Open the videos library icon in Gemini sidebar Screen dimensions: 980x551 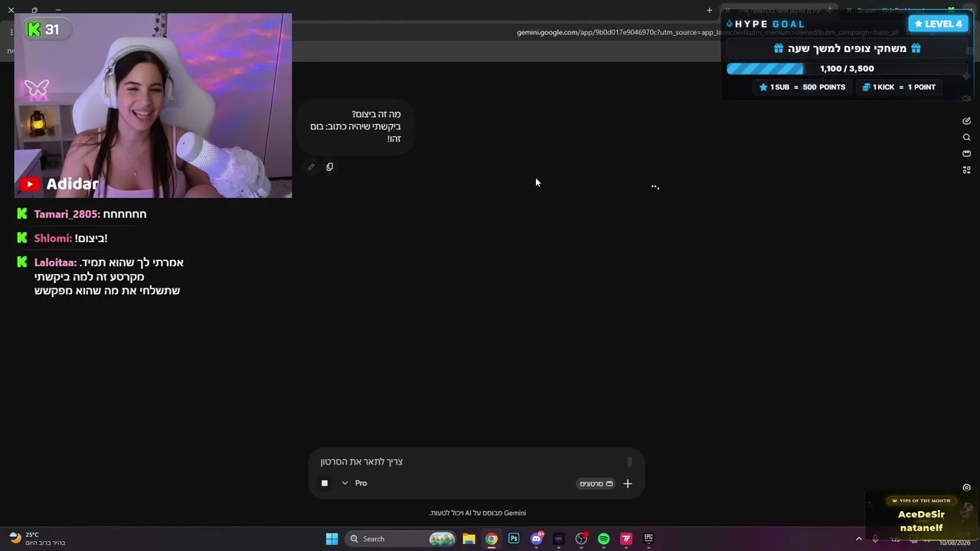click(966, 154)
